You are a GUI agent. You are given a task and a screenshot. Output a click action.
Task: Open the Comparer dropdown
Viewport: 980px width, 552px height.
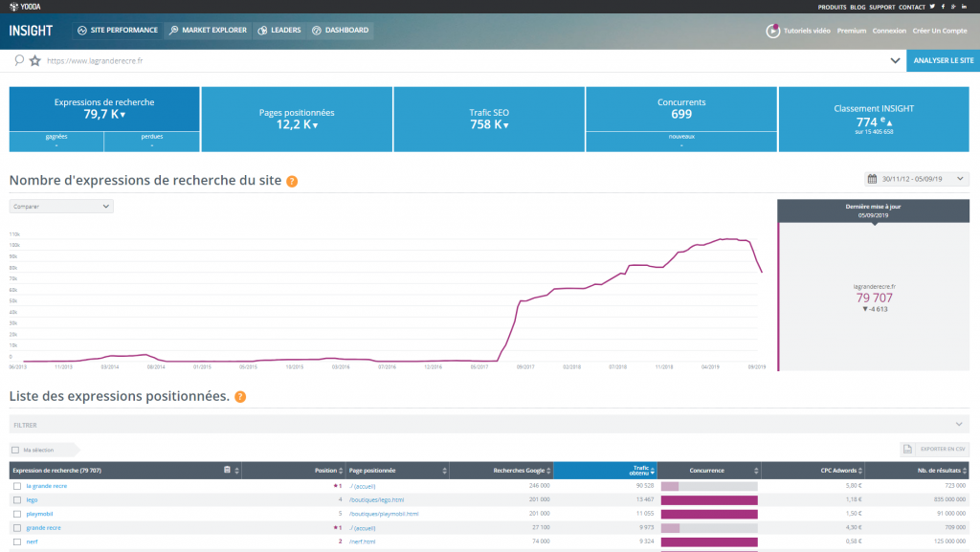click(x=61, y=206)
